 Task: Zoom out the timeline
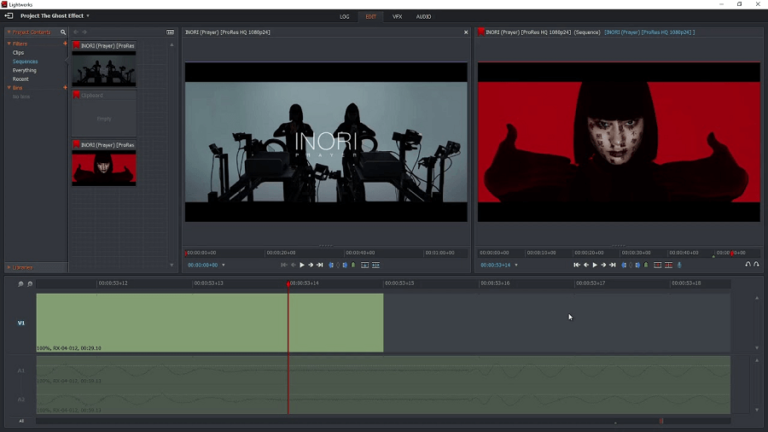point(30,284)
